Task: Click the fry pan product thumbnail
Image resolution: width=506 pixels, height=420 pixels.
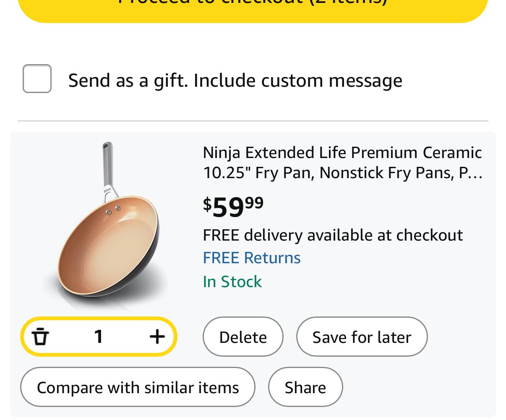Action: coord(105,225)
